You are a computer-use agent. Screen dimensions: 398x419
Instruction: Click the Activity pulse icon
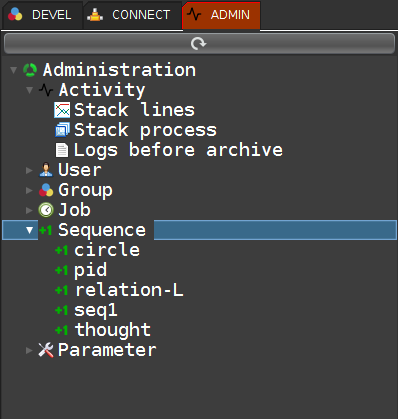[x=46, y=90]
